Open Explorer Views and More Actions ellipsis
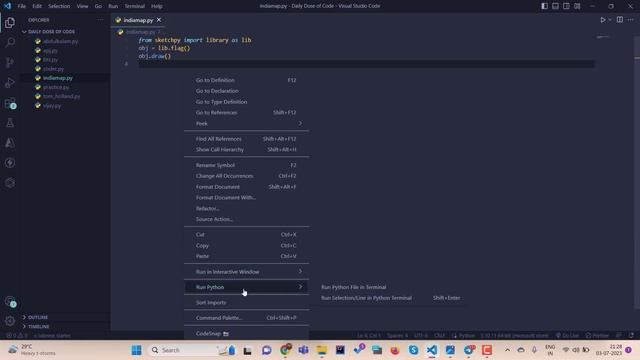This screenshot has width=640, height=360. [100, 20]
